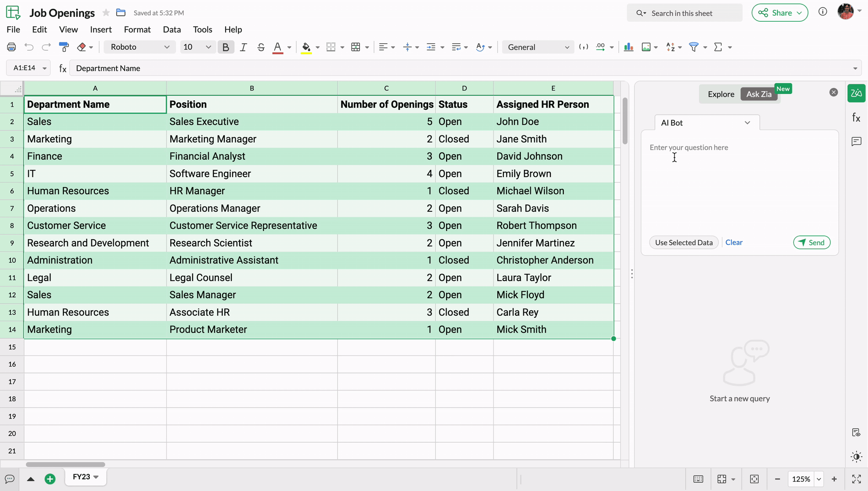Click the print icon in toolbar

(x=12, y=47)
